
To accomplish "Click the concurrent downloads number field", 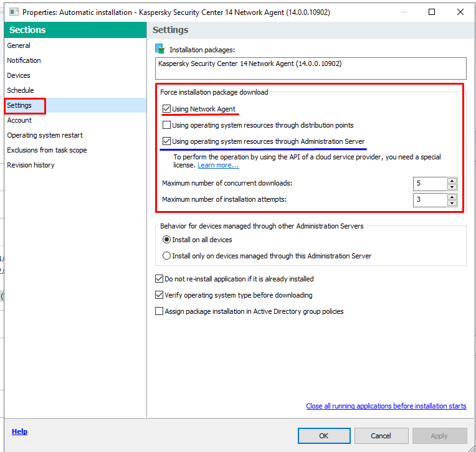I will 430,184.
